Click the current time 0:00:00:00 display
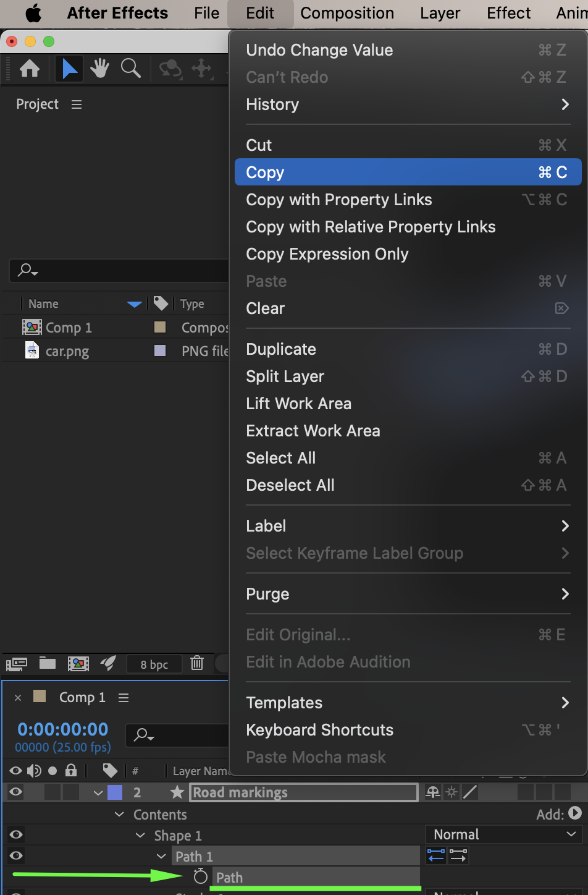588x895 pixels. pyautogui.click(x=62, y=729)
